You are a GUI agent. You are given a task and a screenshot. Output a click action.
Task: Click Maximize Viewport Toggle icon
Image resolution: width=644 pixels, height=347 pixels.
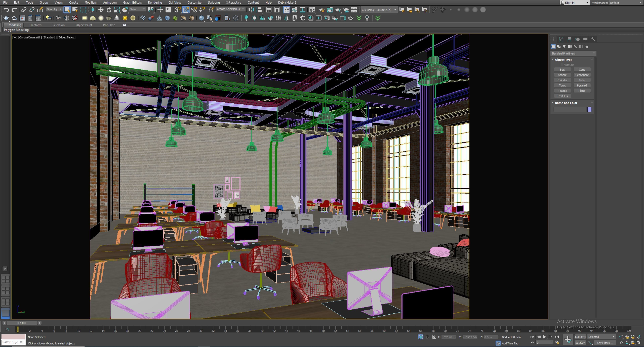coord(638,342)
